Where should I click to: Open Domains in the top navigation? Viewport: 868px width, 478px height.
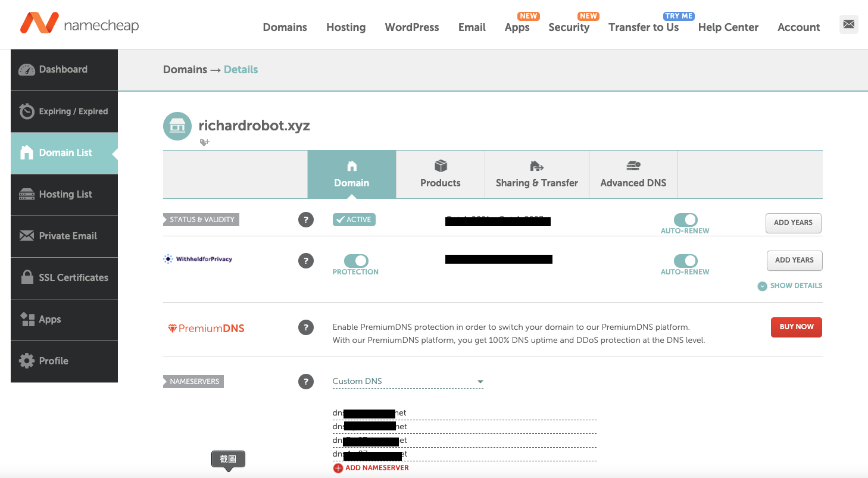285,27
